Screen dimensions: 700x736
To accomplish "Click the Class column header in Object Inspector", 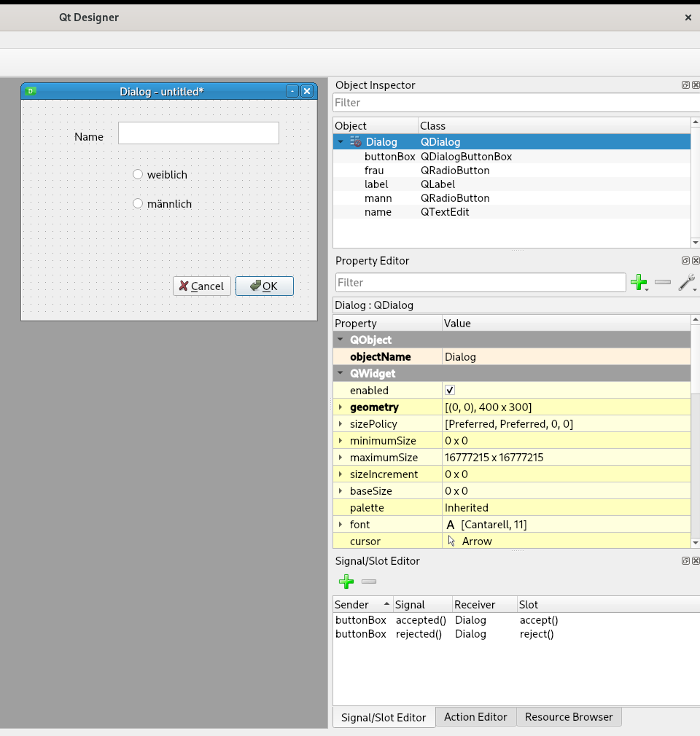I will pyautogui.click(x=554, y=126).
